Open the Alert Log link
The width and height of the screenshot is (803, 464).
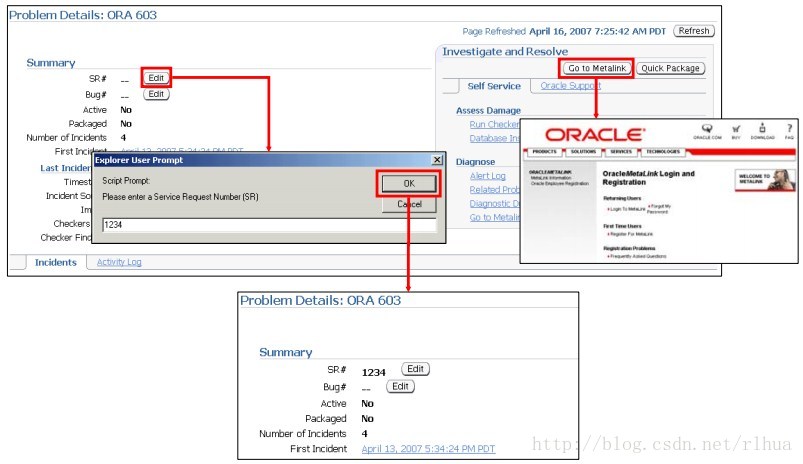(x=488, y=176)
